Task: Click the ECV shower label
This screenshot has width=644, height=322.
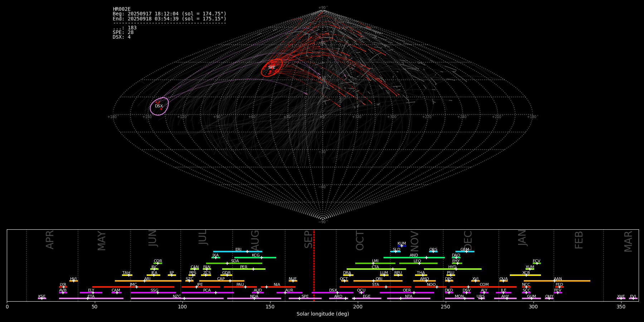Action: coord(536,261)
